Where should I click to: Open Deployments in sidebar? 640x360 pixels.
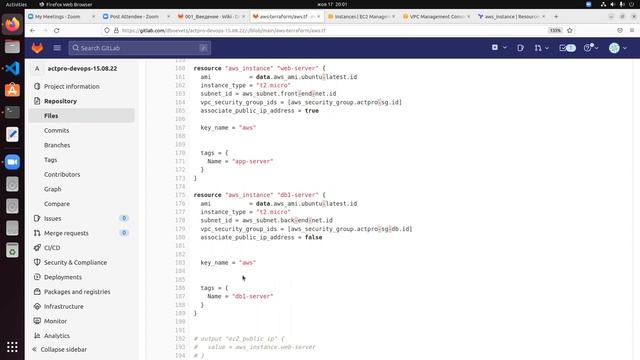(63, 278)
